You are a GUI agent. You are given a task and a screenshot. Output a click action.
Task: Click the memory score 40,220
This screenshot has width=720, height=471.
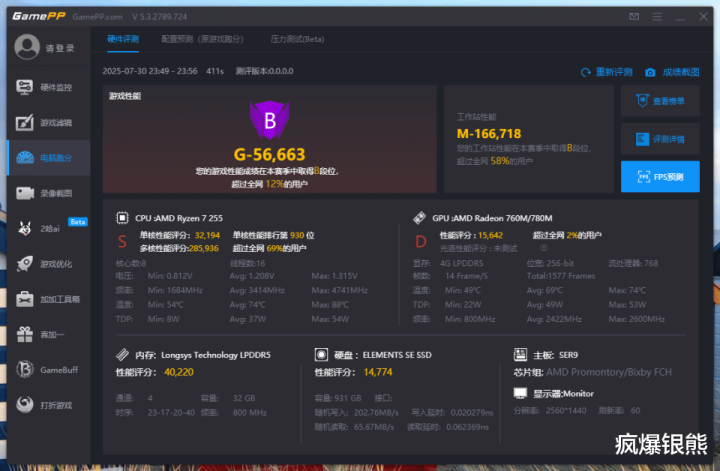[x=179, y=372]
